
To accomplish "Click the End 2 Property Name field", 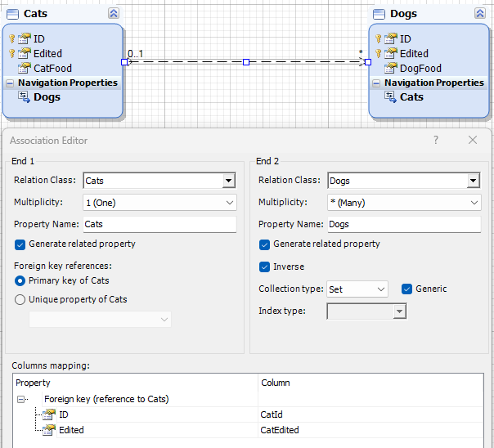I will [x=403, y=224].
